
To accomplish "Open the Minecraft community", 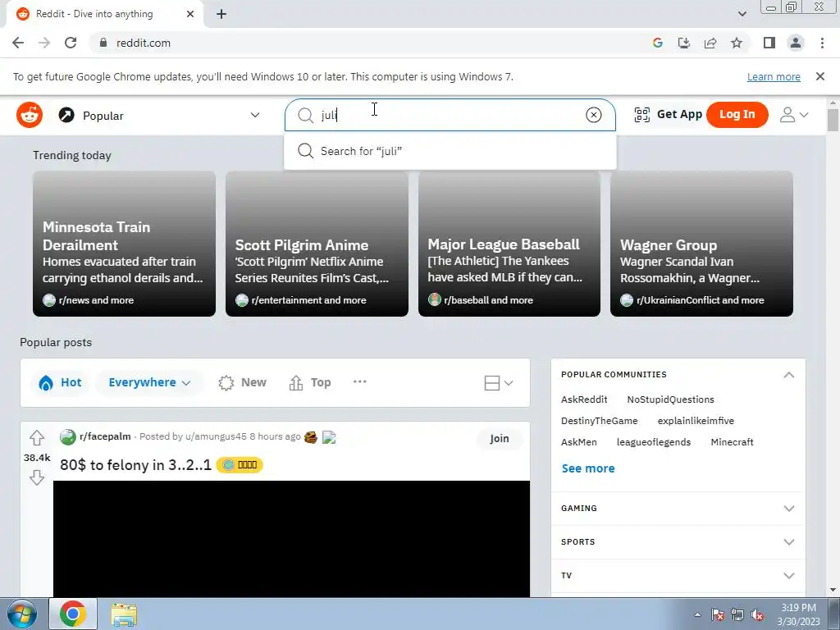I will (732, 442).
